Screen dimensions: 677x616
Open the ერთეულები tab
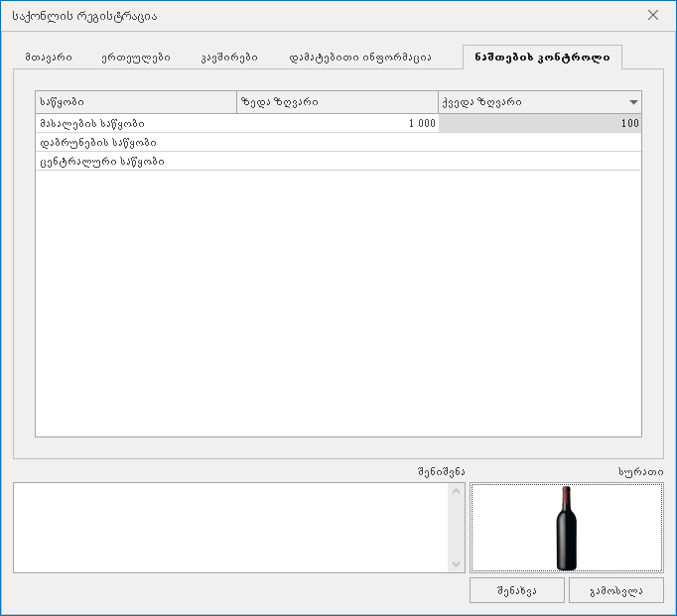pyautogui.click(x=136, y=58)
